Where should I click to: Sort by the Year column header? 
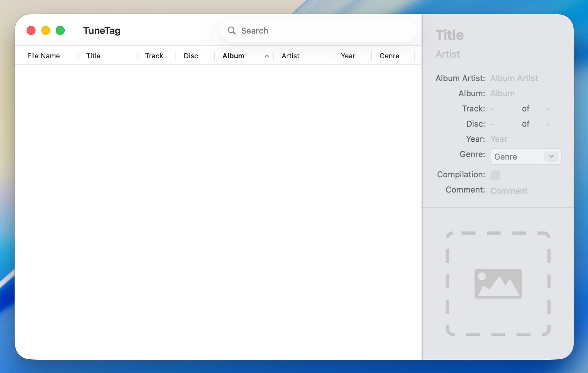pyautogui.click(x=348, y=56)
